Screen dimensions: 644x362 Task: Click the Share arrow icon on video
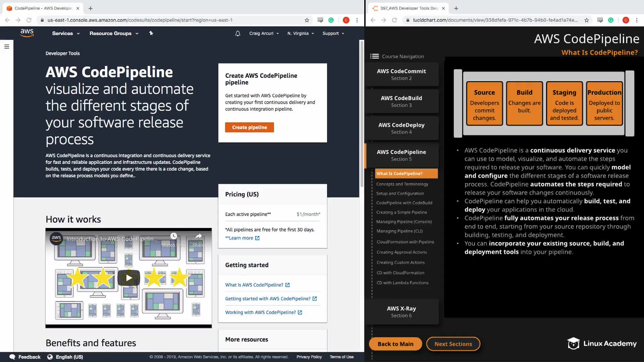199,236
